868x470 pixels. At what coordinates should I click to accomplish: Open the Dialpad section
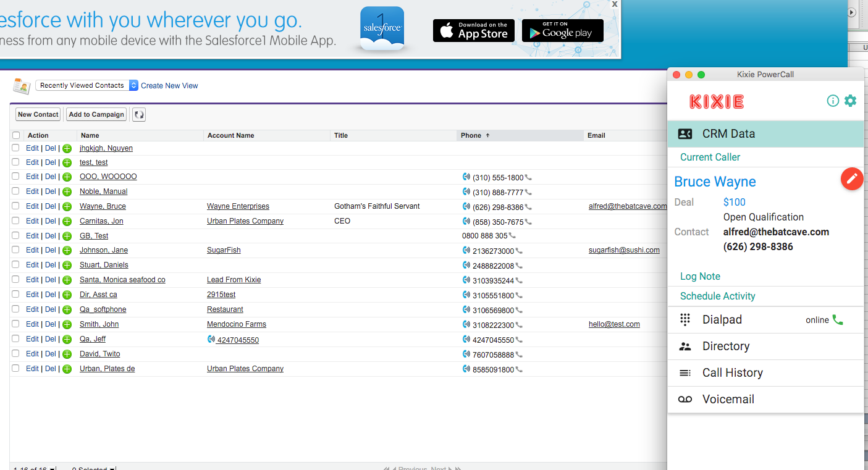pos(765,320)
